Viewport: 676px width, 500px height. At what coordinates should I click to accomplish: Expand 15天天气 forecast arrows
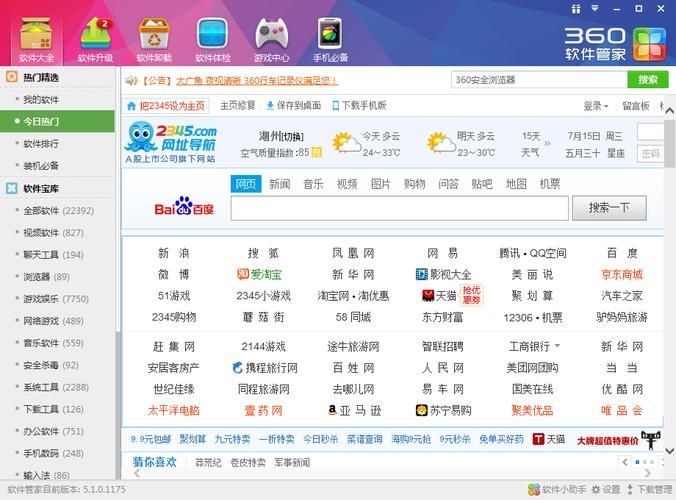coord(548,143)
